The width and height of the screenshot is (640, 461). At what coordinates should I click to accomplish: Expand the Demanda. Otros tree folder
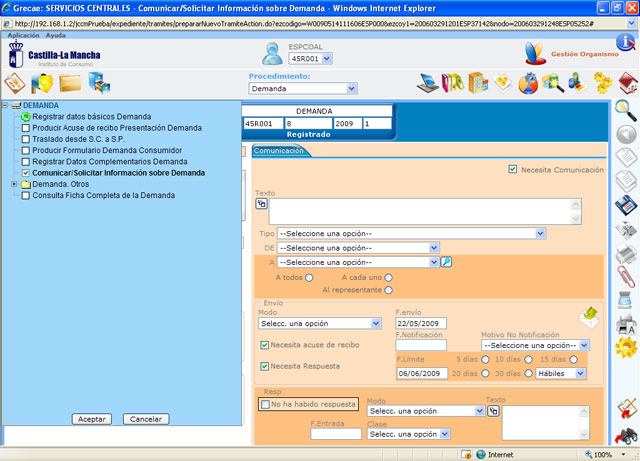coord(14,184)
